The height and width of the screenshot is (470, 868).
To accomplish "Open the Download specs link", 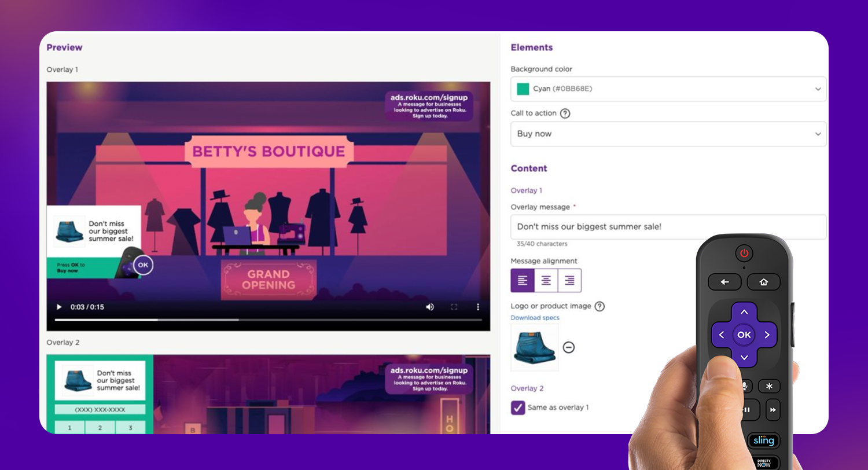I will (535, 318).
